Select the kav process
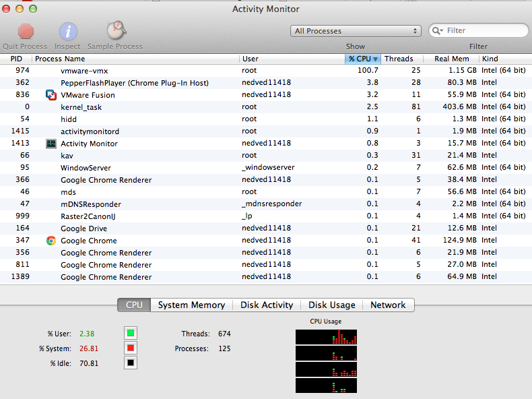Viewport: 532px width, 399px height. [x=266, y=156]
